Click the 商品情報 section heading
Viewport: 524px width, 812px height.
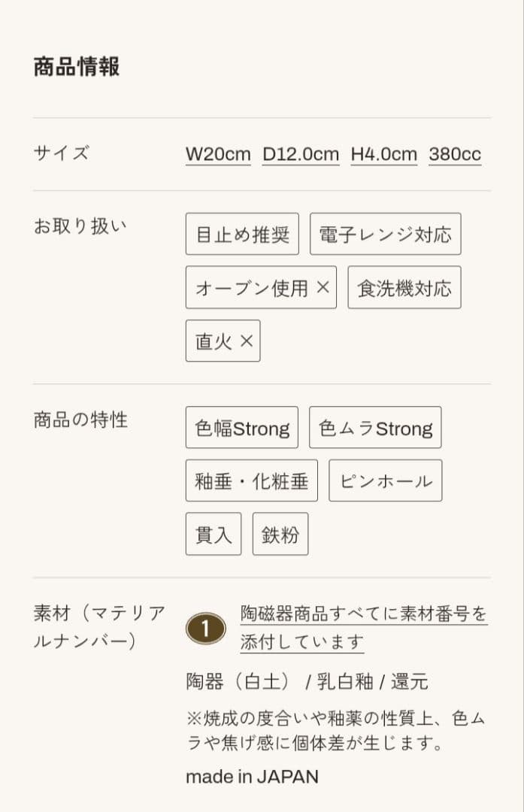76,66
